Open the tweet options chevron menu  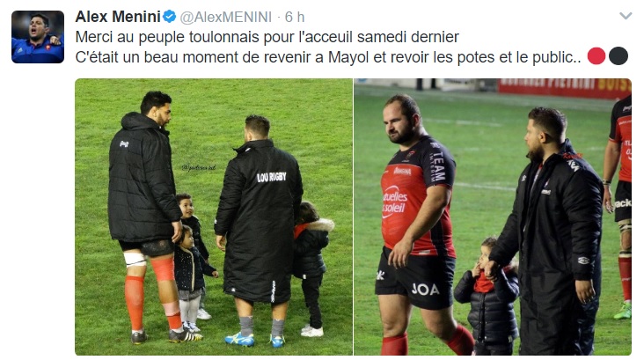[626, 17]
